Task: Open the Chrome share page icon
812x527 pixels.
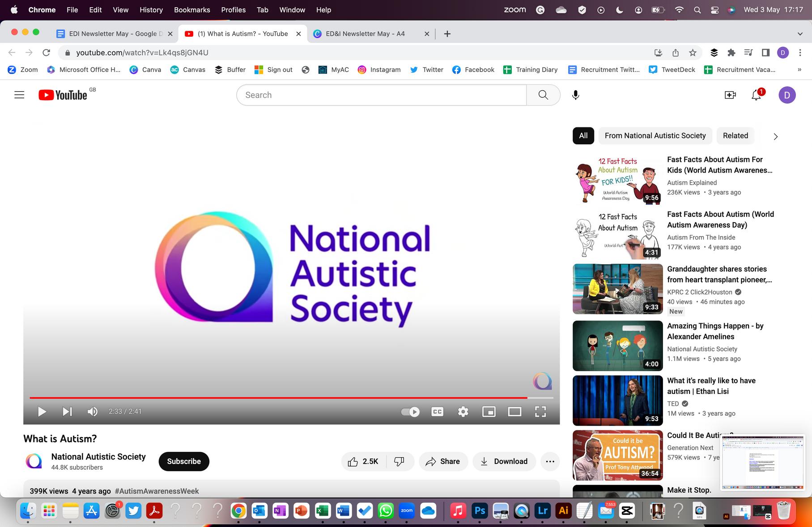Action: 676,53
